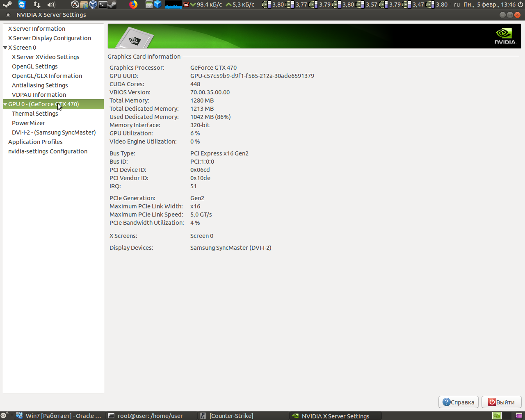Click the PCI Vendor ID value 0x10de
525x420 pixels.
pos(200,178)
